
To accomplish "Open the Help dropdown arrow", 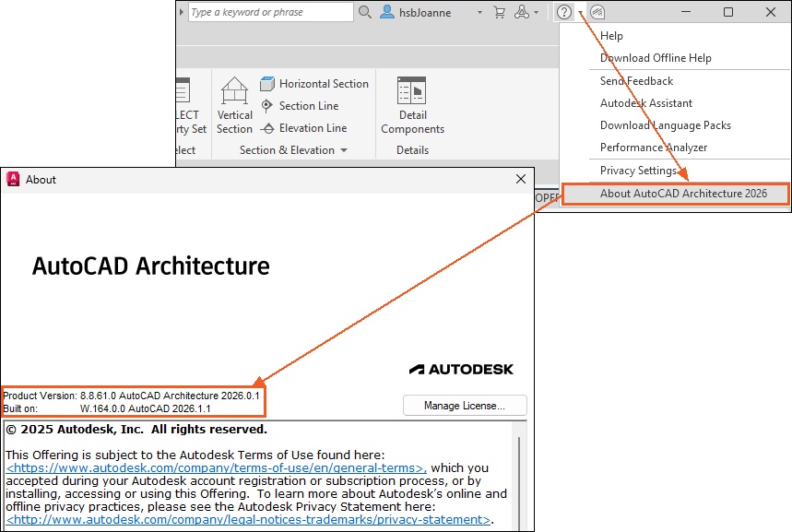I will coord(581,13).
